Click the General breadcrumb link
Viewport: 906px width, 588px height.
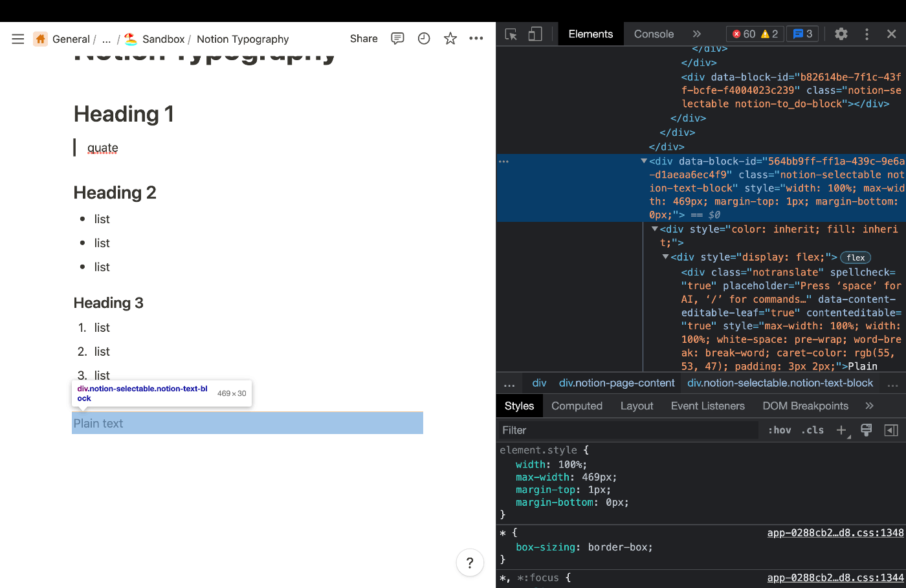(71, 39)
